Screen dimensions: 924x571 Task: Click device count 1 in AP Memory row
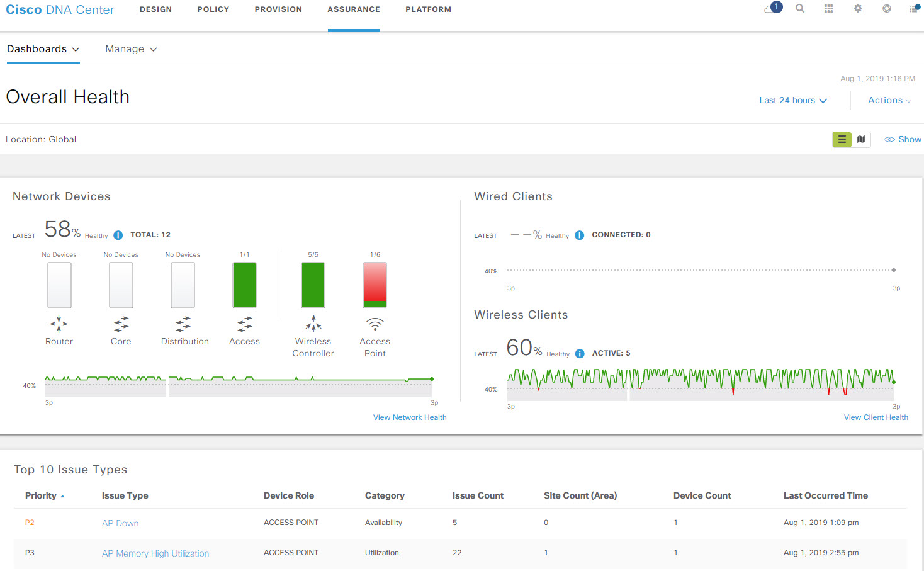pyautogui.click(x=676, y=553)
